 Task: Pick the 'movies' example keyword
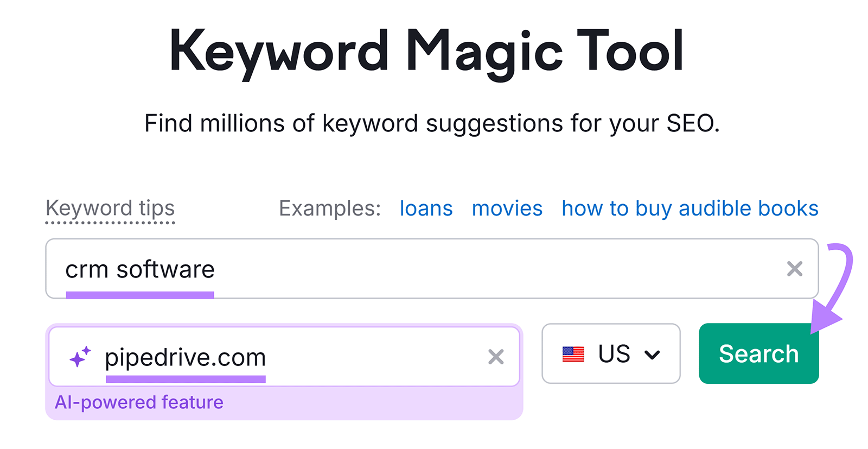click(507, 208)
